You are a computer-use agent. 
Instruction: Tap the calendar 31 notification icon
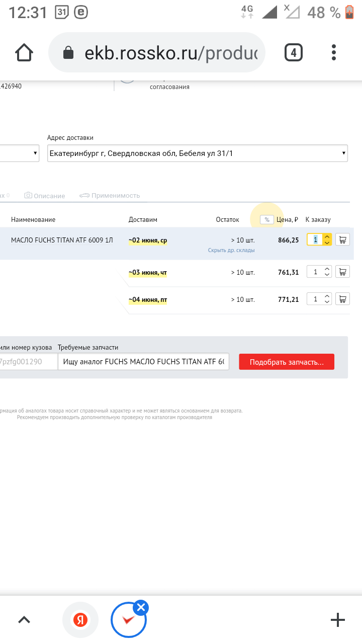pos(62,12)
